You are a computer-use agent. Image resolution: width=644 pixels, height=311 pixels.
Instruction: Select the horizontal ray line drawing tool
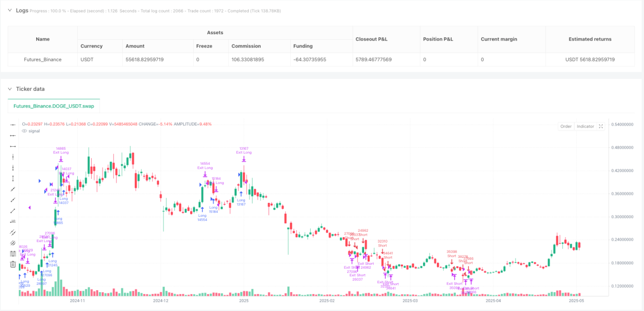click(13, 135)
